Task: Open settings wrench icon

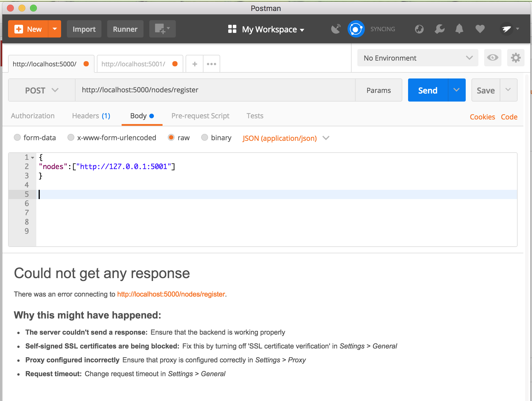Action: (439, 29)
